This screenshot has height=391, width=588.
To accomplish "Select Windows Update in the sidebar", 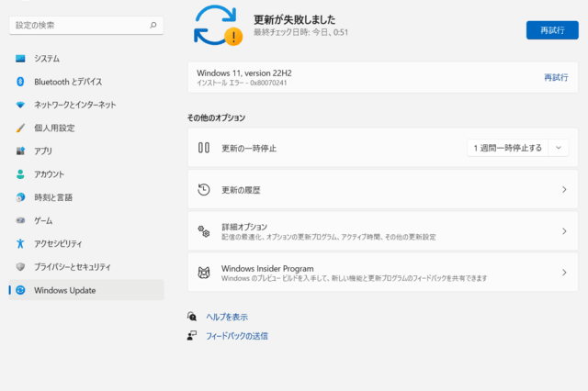I will pyautogui.click(x=86, y=290).
